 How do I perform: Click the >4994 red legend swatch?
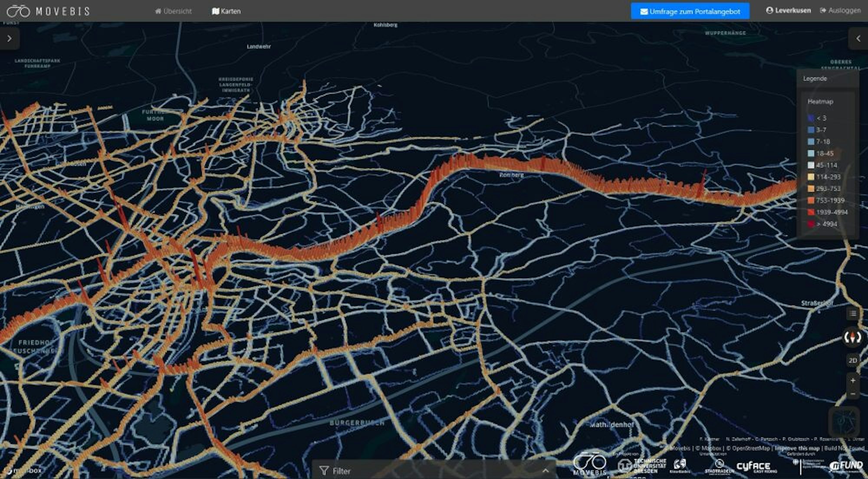click(x=811, y=224)
